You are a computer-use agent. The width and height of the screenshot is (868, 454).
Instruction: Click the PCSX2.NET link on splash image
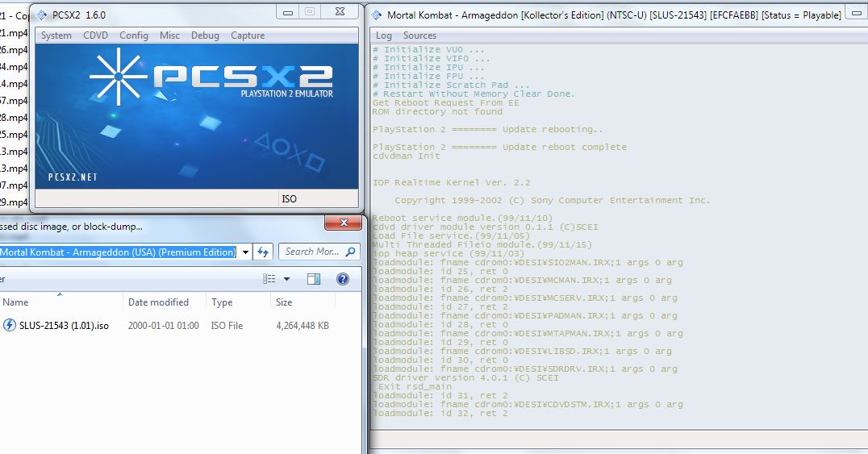73,177
